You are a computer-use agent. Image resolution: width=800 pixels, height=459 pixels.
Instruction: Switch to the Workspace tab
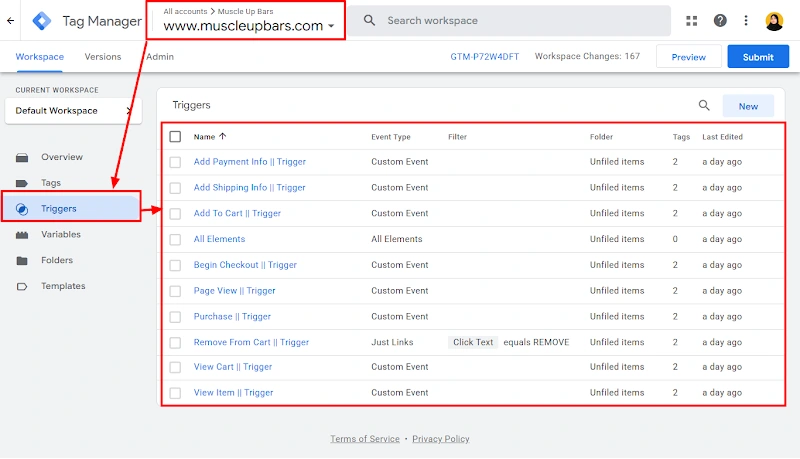click(x=40, y=57)
